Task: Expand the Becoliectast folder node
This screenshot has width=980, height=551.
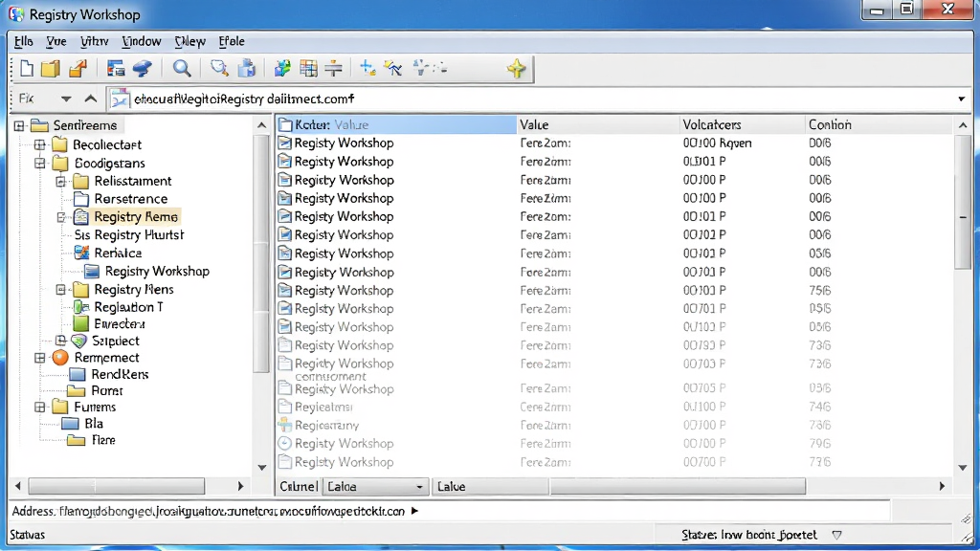Action: click(x=40, y=145)
